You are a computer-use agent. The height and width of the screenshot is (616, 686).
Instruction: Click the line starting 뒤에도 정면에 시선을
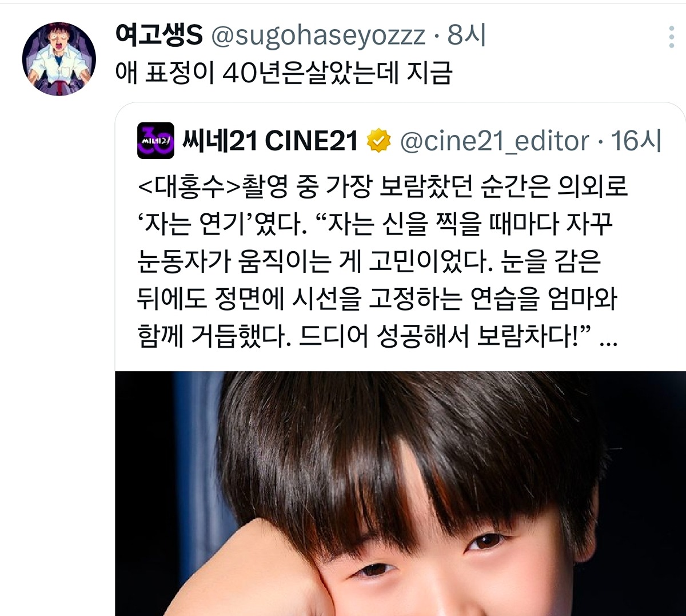click(377, 299)
